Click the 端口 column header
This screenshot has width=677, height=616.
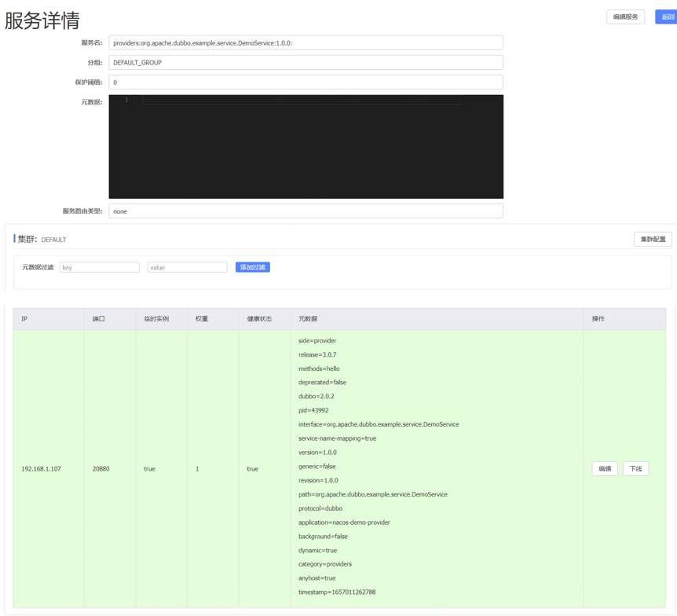click(x=99, y=319)
